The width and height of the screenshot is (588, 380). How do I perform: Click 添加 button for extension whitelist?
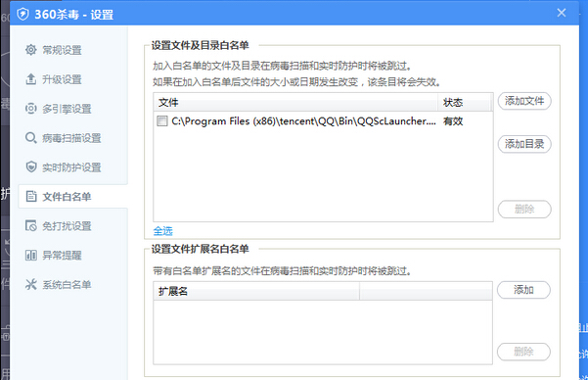tap(523, 290)
